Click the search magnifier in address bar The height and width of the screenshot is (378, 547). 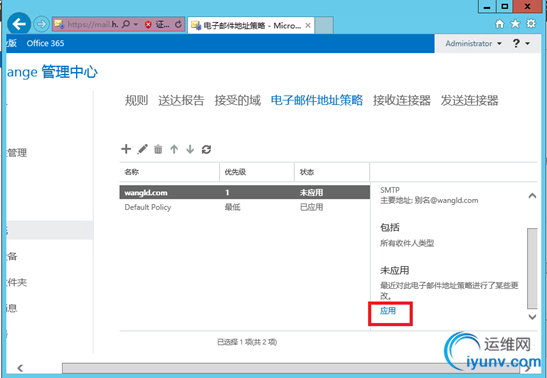126,24
